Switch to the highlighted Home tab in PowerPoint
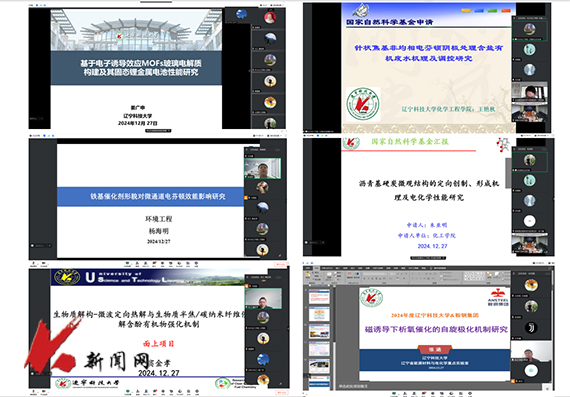Screen dimensions: 570x397 [317, 268]
